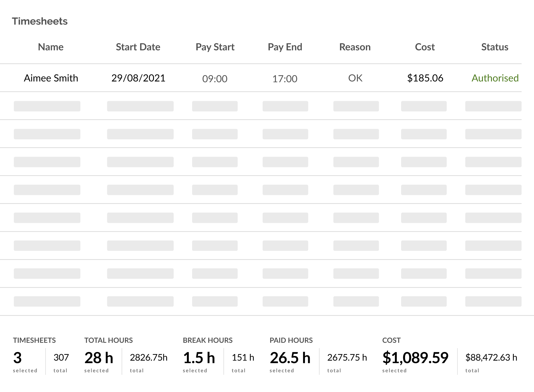This screenshot has height=392, width=534.
Task: Sort by the Pay Start column
Action: [215, 47]
